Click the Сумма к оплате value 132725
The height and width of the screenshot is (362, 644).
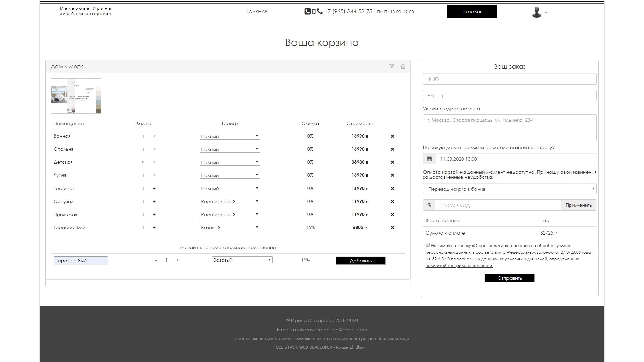tap(547, 233)
